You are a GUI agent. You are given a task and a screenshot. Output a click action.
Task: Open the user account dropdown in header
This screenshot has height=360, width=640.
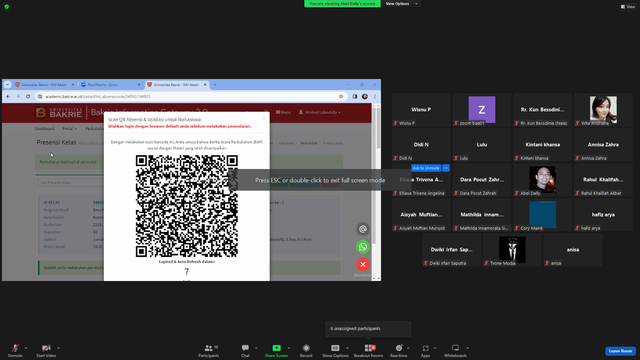coord(320,112)
